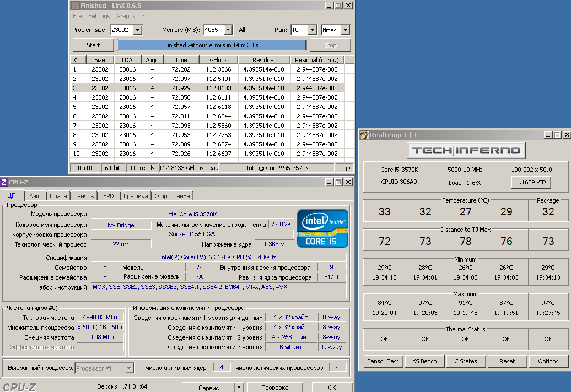
Task: Sort results by the GFlops column header
Action: tap(218, 60)
